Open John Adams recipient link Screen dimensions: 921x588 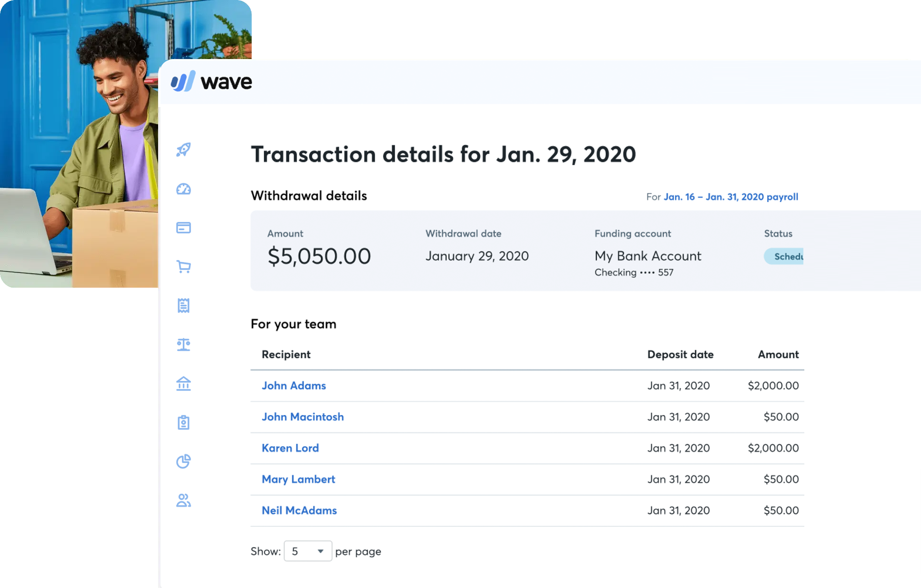coord(294,386)
